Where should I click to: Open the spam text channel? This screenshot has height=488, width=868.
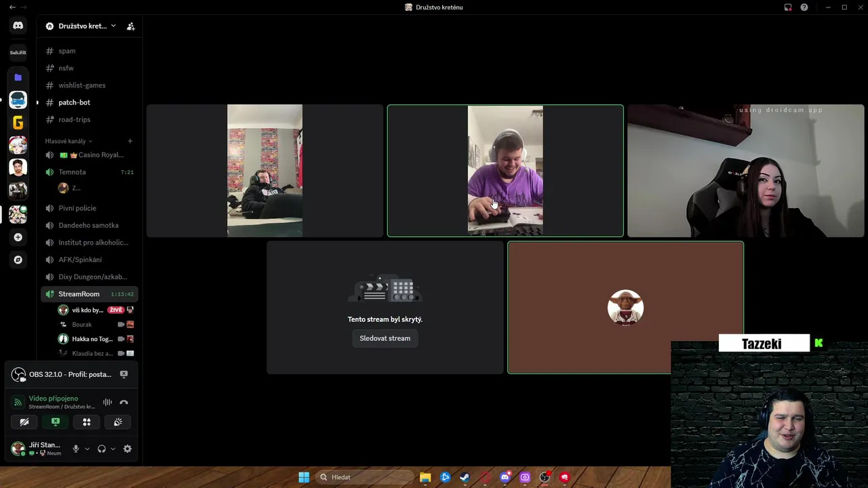90,51
